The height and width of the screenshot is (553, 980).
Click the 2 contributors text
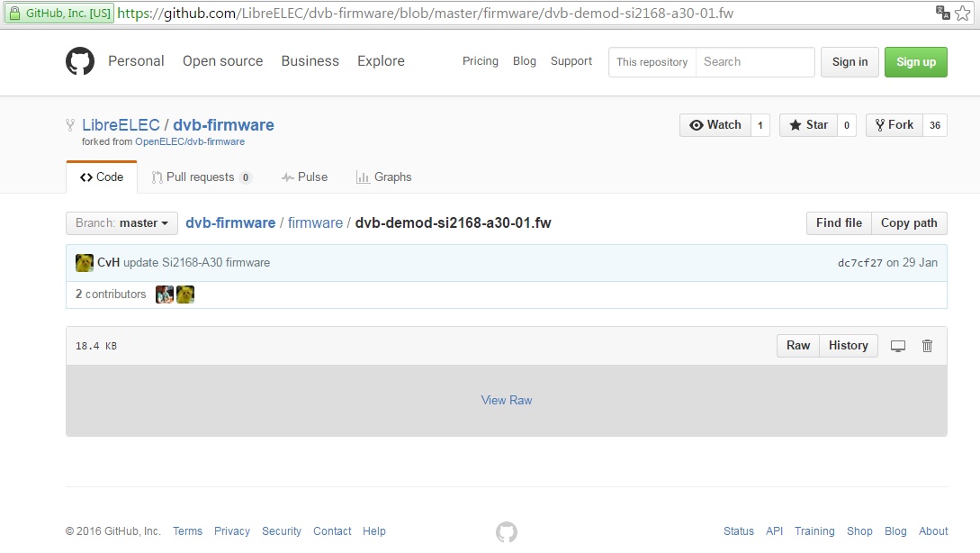click(x=111, y=294)
